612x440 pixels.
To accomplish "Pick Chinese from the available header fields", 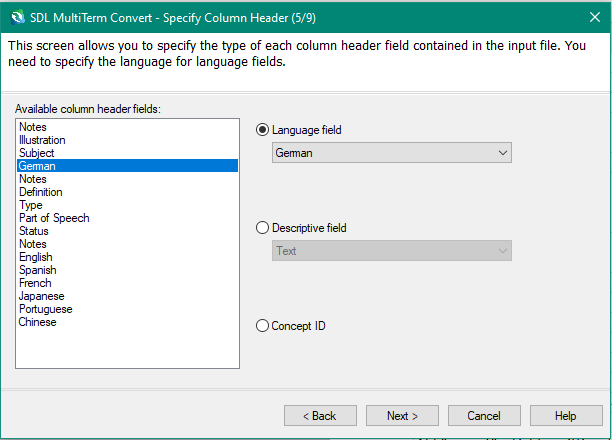I will (x=37, y=322).
